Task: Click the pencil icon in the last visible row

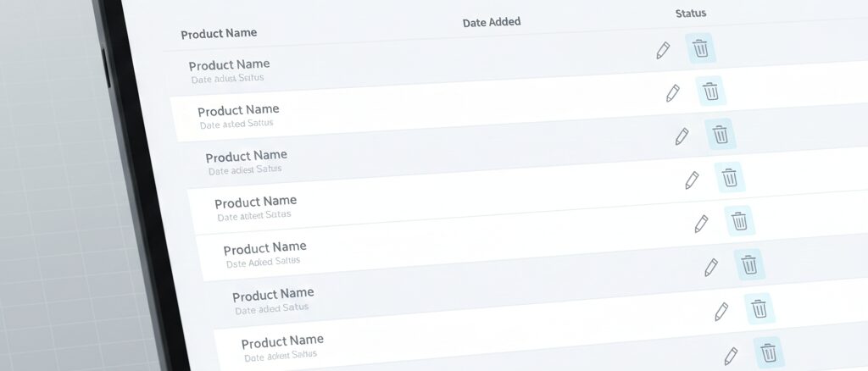Action: coord(731,354)
